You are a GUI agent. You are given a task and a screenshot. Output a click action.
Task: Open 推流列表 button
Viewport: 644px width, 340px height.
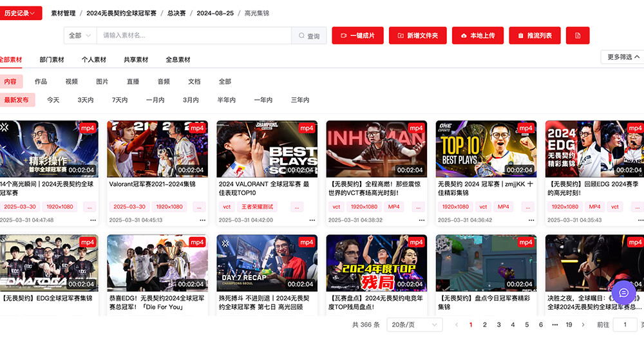535,35
